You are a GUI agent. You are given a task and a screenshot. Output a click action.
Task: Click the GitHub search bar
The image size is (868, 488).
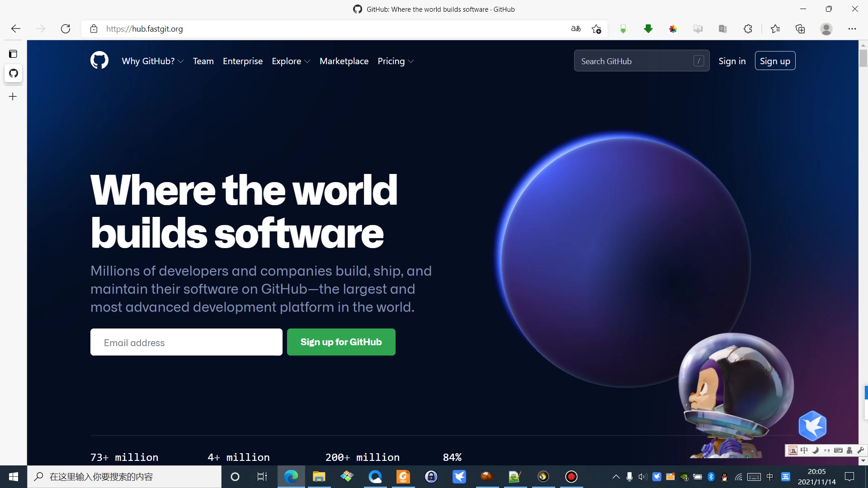642,60
